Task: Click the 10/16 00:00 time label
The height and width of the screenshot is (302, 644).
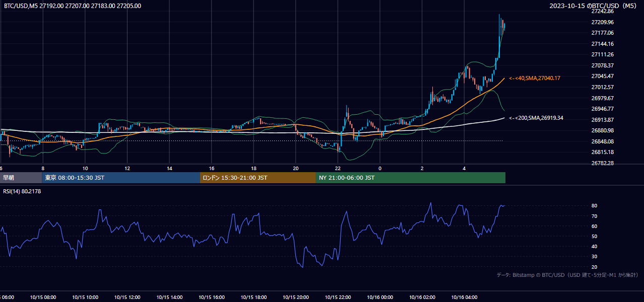Action: [x=380, y=297]
